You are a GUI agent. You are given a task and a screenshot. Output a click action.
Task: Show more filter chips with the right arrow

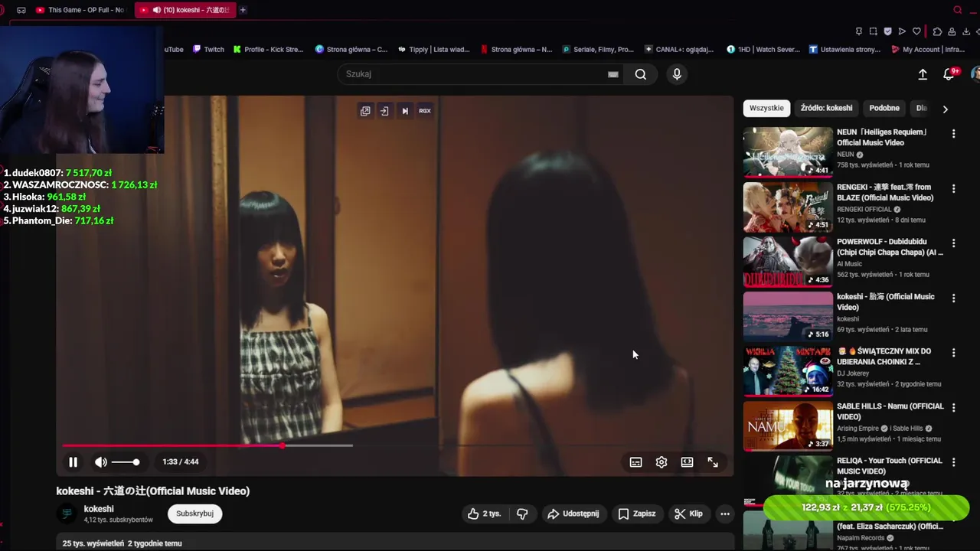tap(945, 109)
